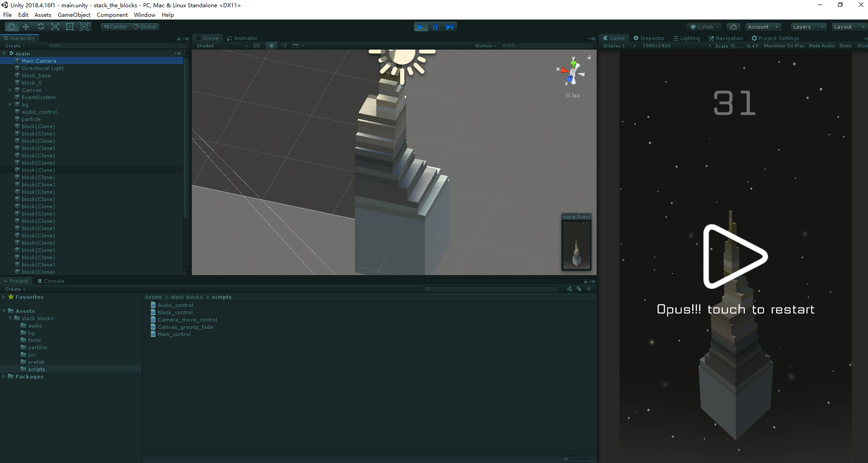Toggle 2D view mode in the Scene view

tap(256, 45)
